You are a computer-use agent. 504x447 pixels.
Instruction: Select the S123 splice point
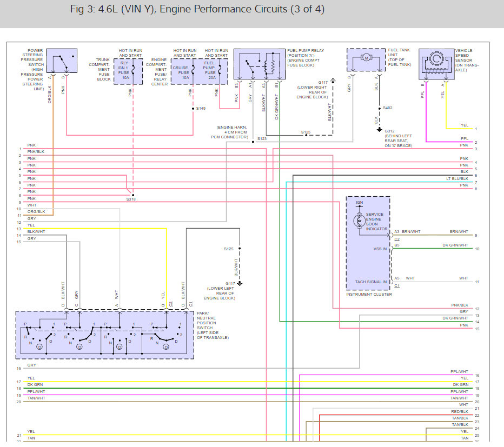pyautogui.click(x=253, y=139)
